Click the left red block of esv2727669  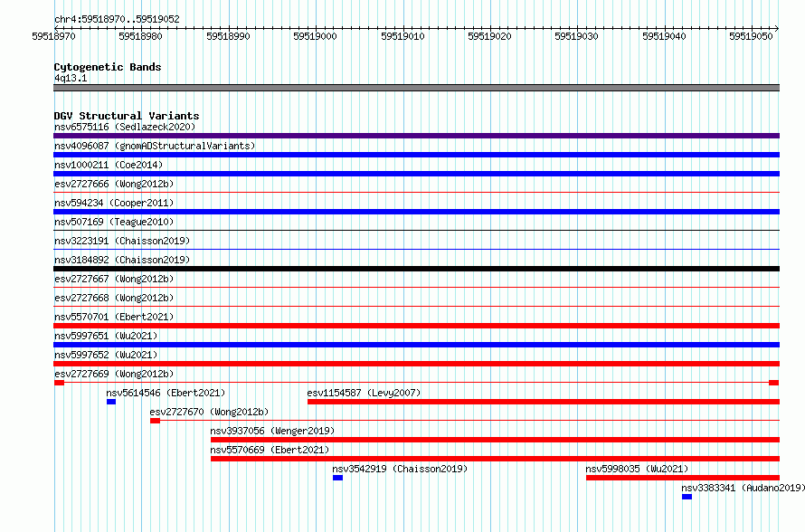59,383
